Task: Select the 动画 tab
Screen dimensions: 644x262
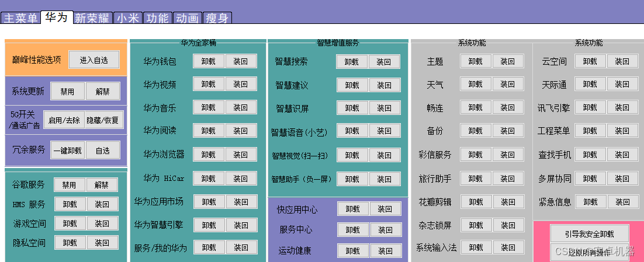Action: (x=187, y=18)
